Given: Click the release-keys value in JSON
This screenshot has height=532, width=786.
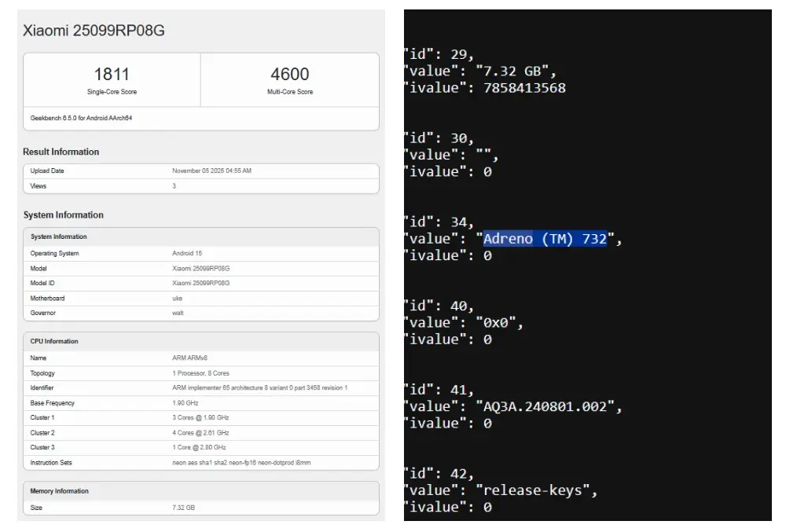Looking at the screenshot, I should click(x=536, y=490).
